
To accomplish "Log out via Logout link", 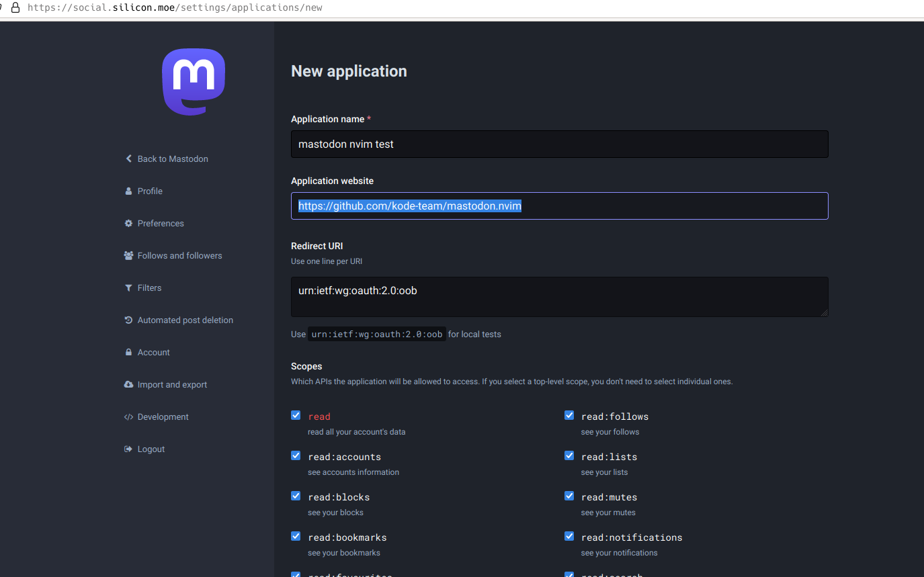I will point(151,449).
